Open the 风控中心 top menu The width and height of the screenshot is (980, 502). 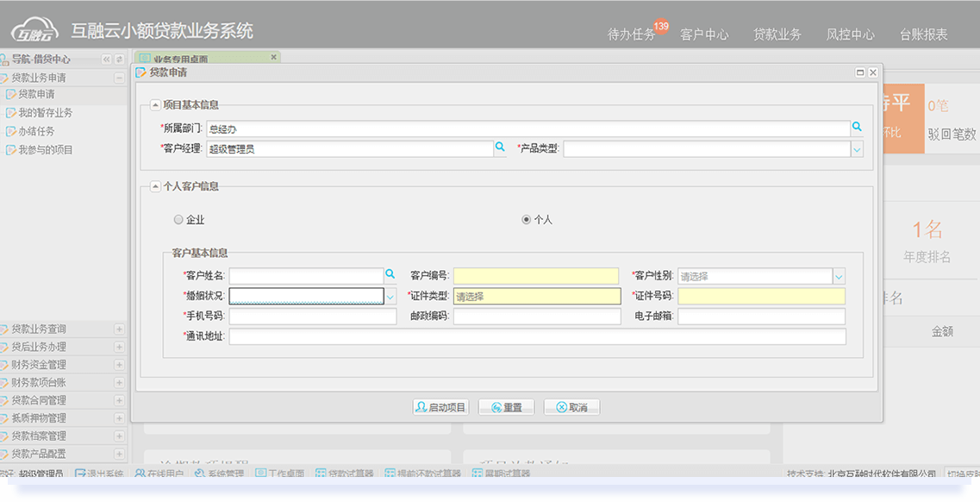(850, 35)
